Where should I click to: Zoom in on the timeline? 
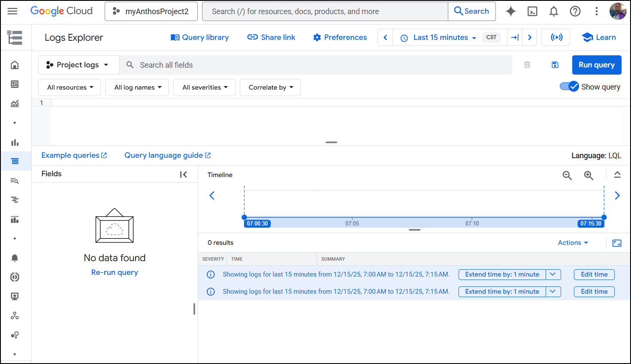pyautogui.click(x=589, y=175)
